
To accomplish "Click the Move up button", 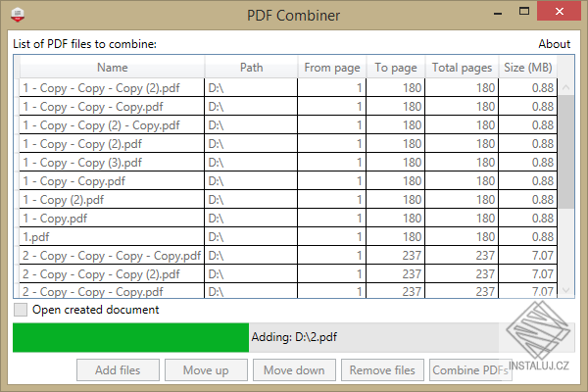I will [x=206, y=370].
